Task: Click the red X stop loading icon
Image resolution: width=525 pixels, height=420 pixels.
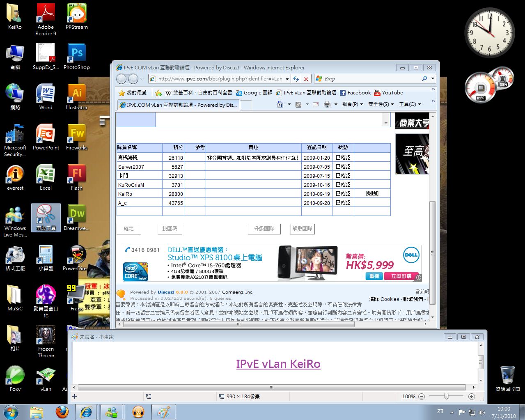Action: coord(306,79)
